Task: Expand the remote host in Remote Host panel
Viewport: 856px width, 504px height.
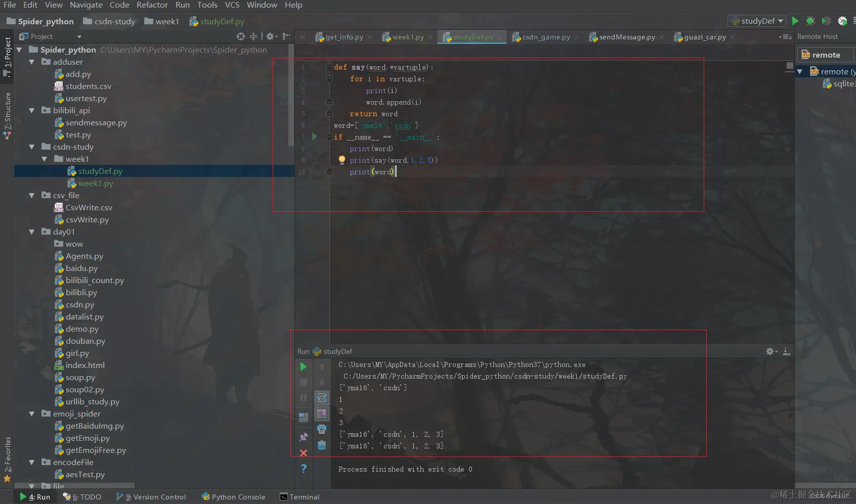Action: click(x=800, y=71)
